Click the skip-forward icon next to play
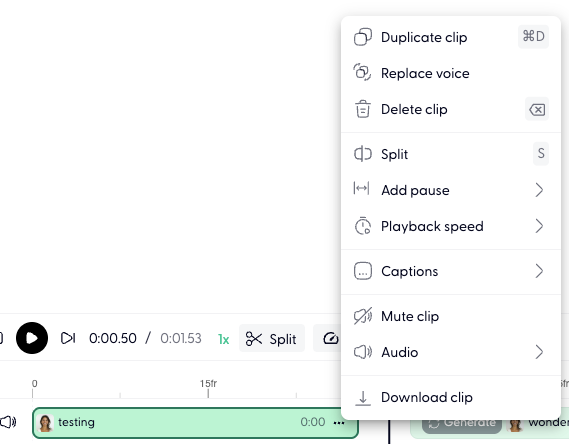The height and width of the screenshot is (444, 569). click(68, 338)
